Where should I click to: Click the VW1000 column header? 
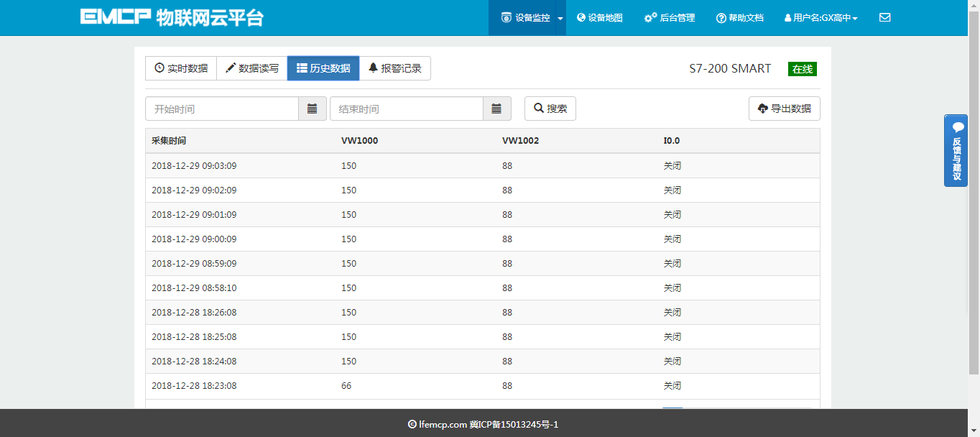(359, 141)
